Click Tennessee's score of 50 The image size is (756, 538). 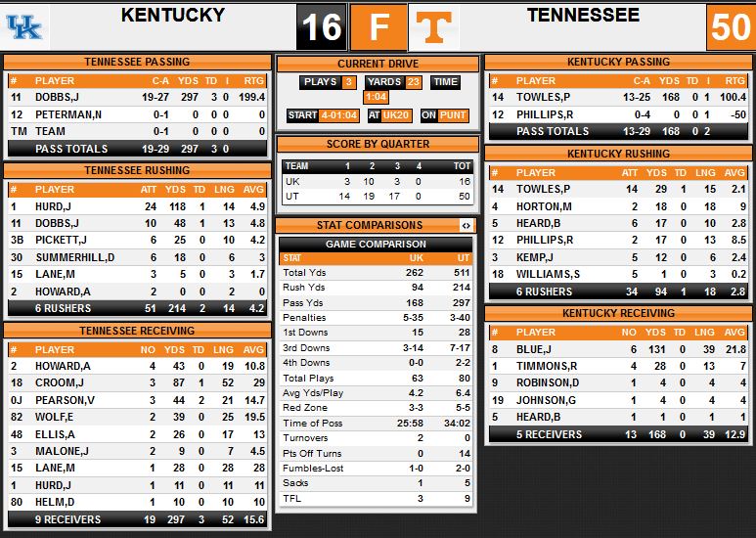[x=731, y=27]
